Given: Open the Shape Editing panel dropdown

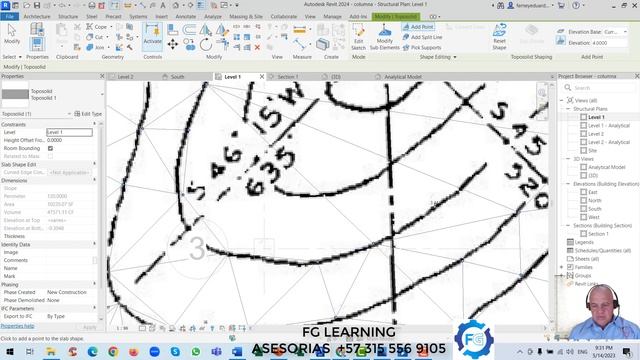Looking at the screenshot, I should click(x=438, y=57).
